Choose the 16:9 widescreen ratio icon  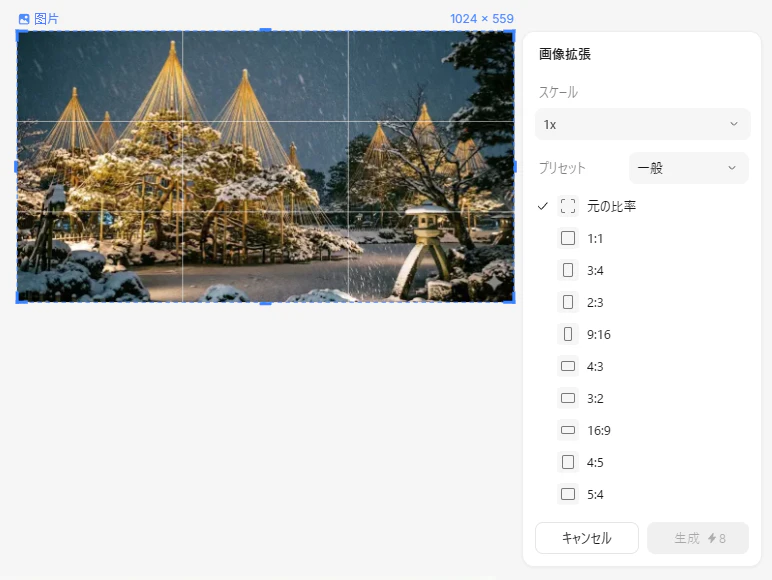tap(568, 430)
